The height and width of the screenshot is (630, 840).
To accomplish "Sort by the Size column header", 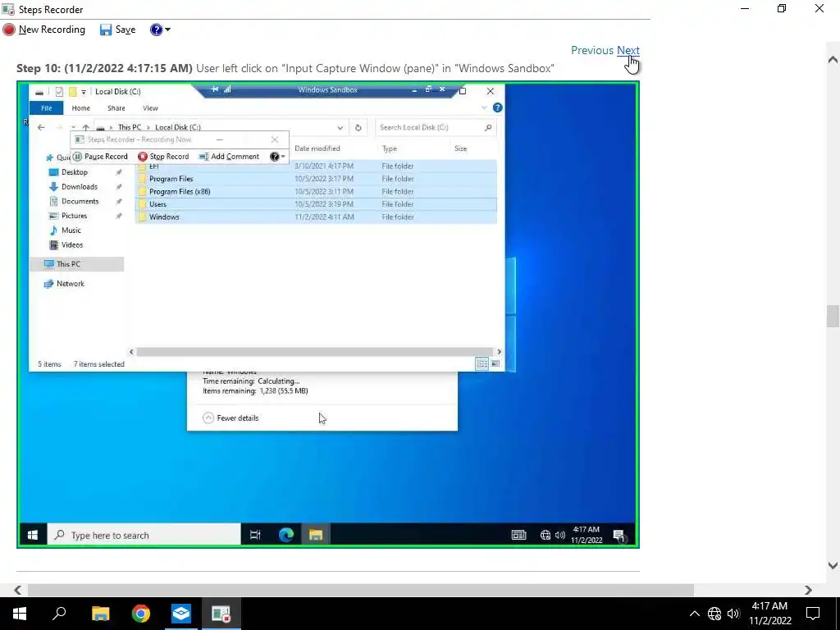I will point(461,148).
